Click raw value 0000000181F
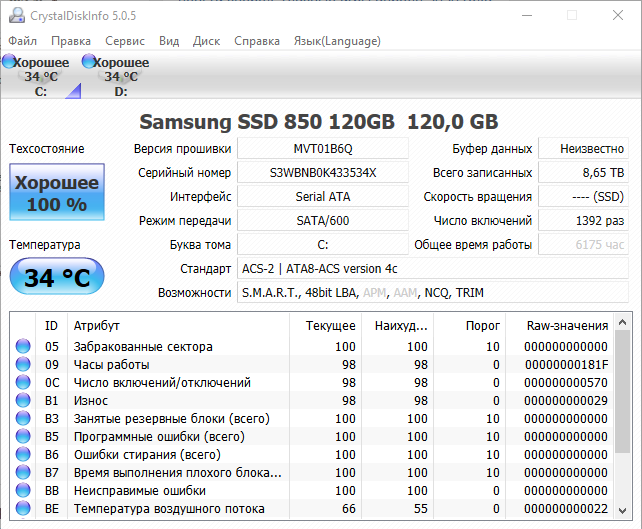 (x=567, y=364)
